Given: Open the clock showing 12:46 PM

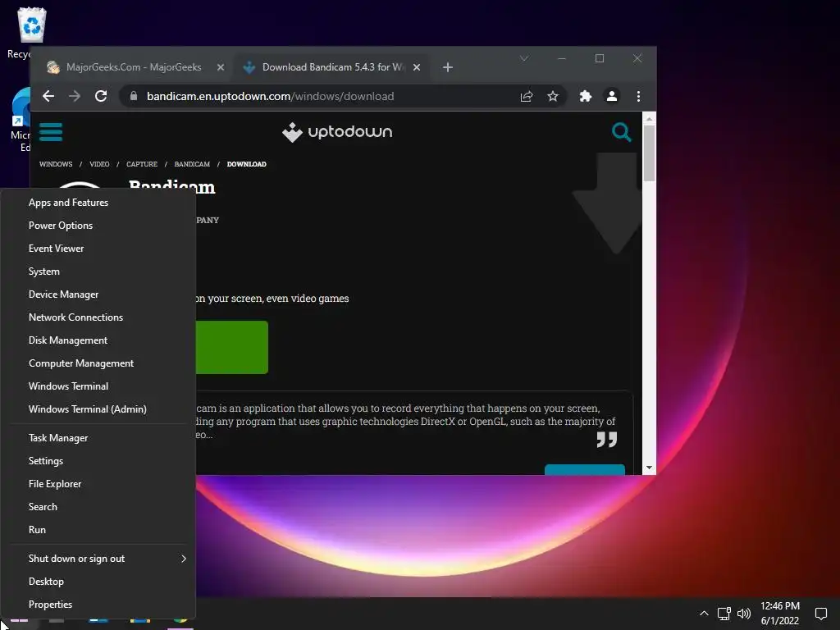Looking at the screenshot, I should pos(780,614).
